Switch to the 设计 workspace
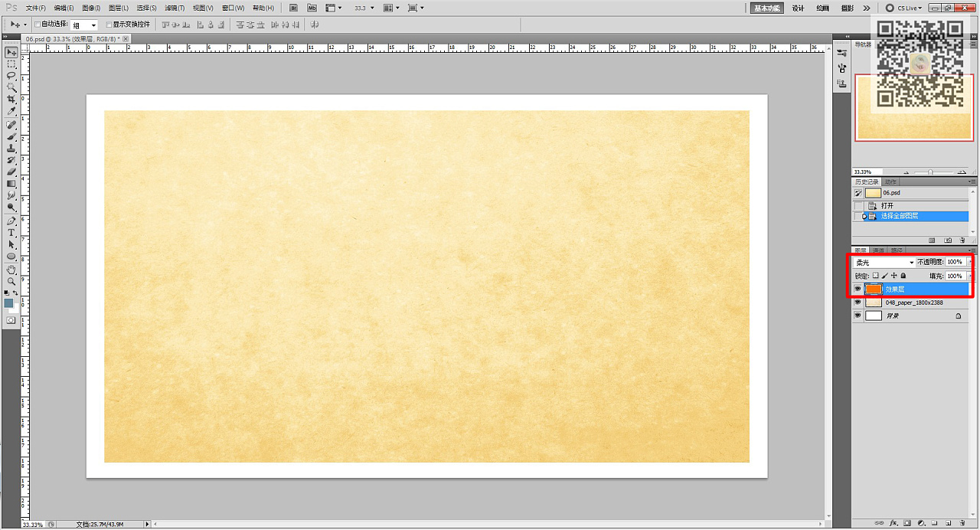This screenshot has height=530, width=980. pyautogui.click(x=798, y=8)
